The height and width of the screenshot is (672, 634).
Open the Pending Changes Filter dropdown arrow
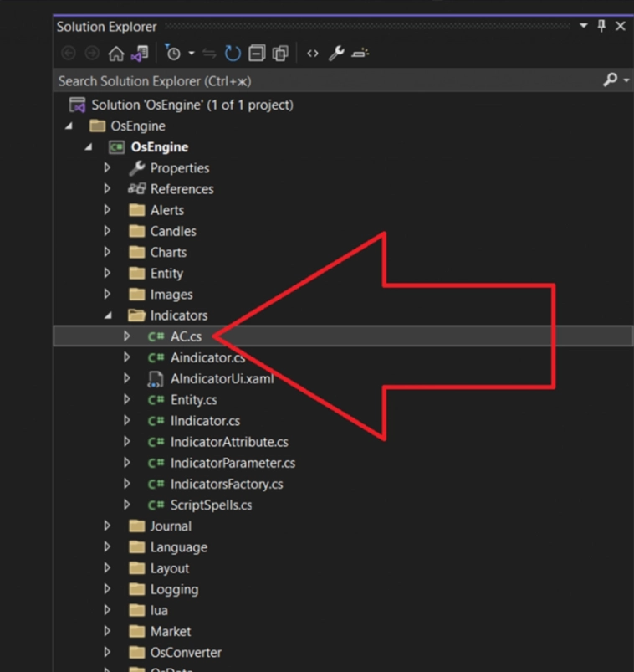click(192, 54)
